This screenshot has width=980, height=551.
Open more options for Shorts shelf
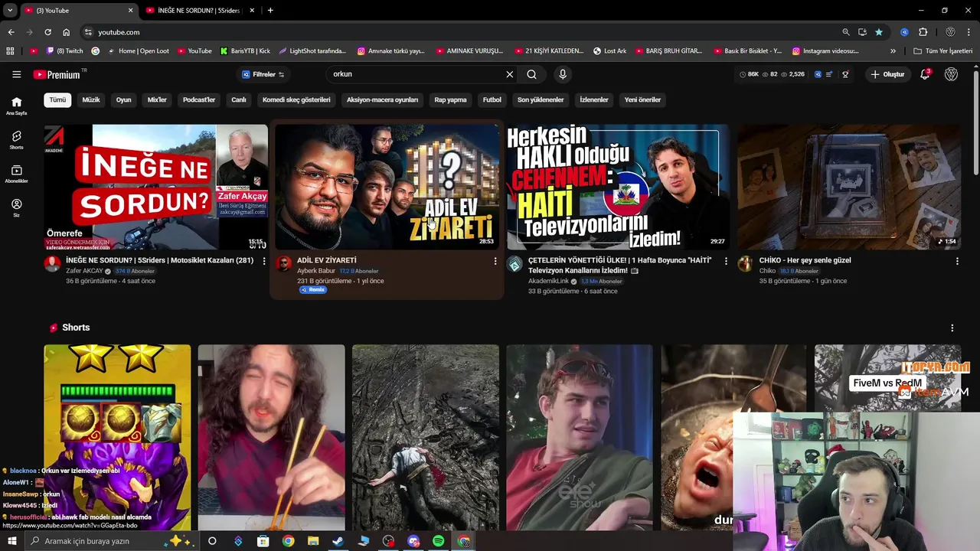952,328
